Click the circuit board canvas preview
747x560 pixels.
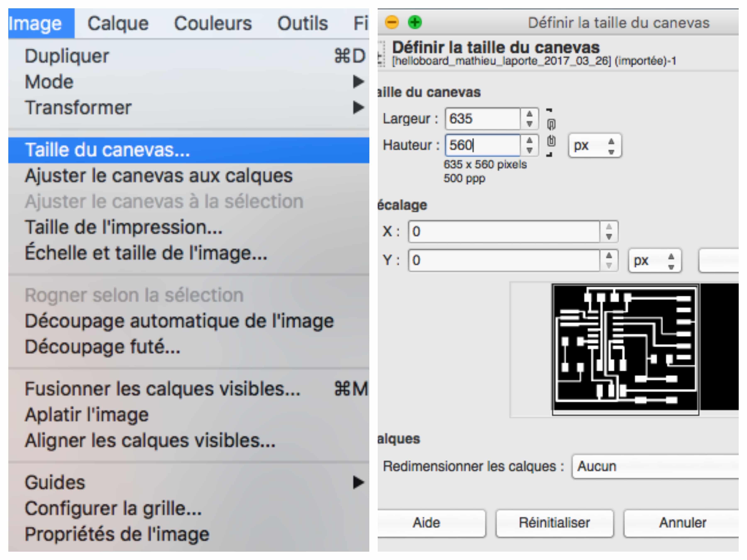point(625,349)
